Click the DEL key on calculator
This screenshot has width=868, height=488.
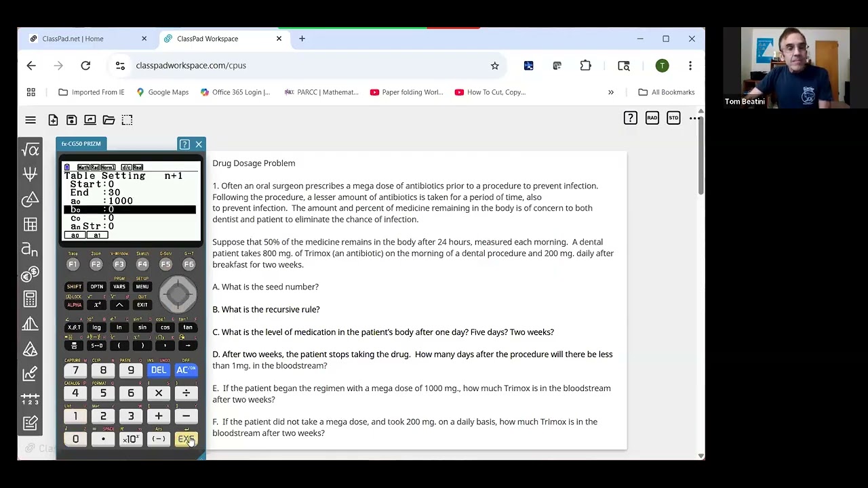(x=158, y=370)
